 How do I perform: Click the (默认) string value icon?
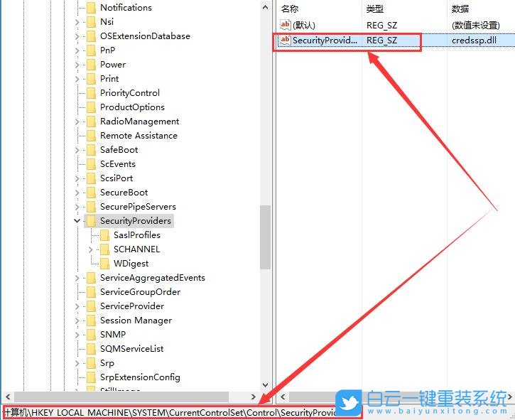285,25
